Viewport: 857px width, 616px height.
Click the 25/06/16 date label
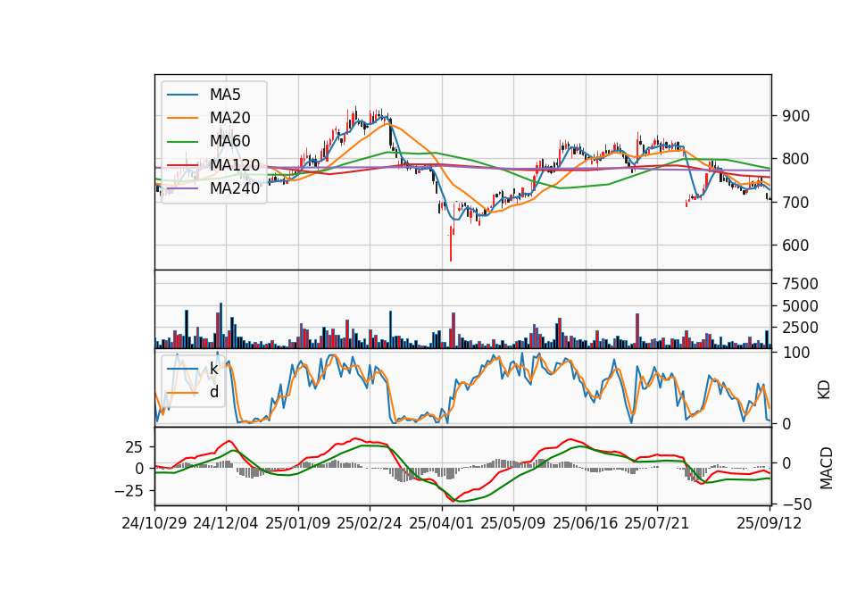586,523
